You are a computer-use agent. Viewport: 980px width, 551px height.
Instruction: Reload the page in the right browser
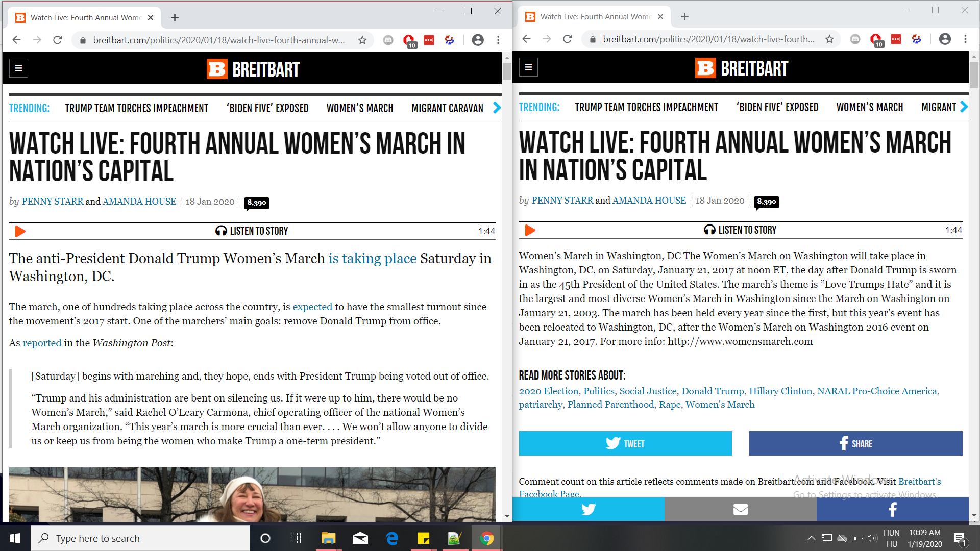click(567, 39)
